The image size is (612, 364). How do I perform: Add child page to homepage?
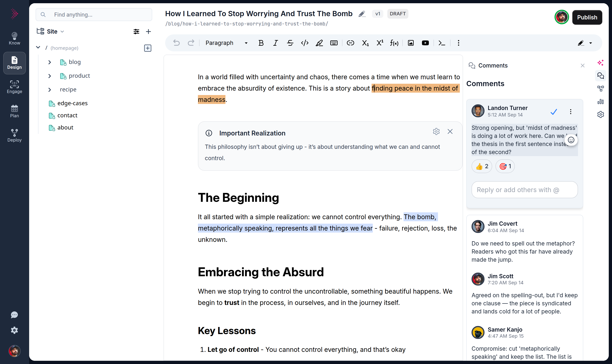148,48
